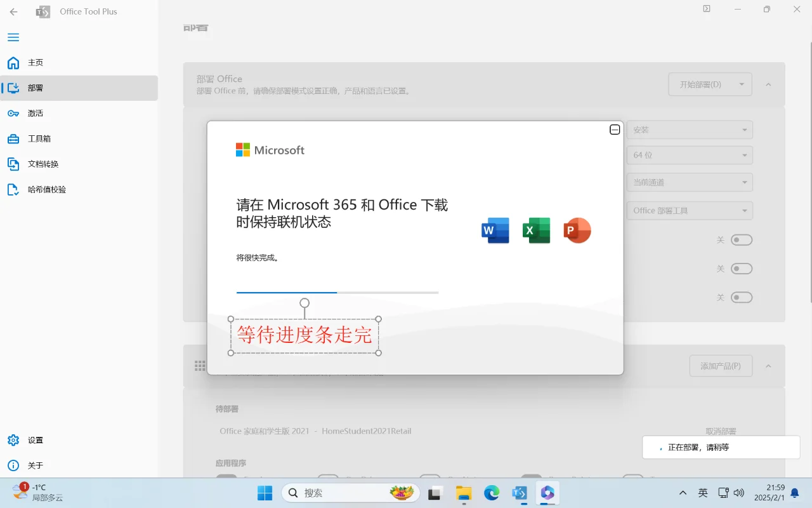Click the download progress bar
812x508 pixels.
pos(337,293)
